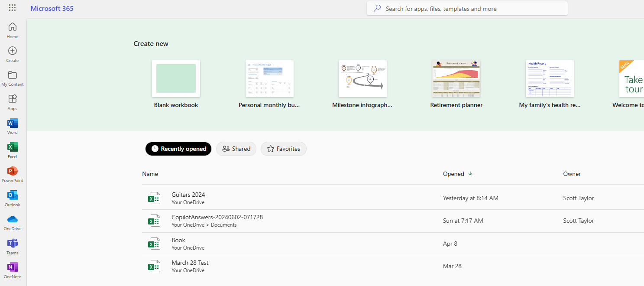Open Personal monthly budget template thumbnail
The width and height of the screenshot is (644, 286).
point(269,78)
